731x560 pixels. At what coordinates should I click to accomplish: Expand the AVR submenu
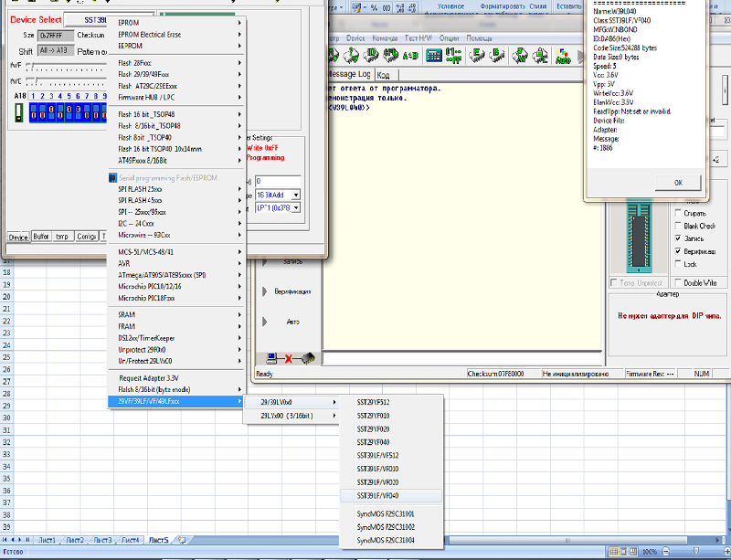click(x=176, y=263)
